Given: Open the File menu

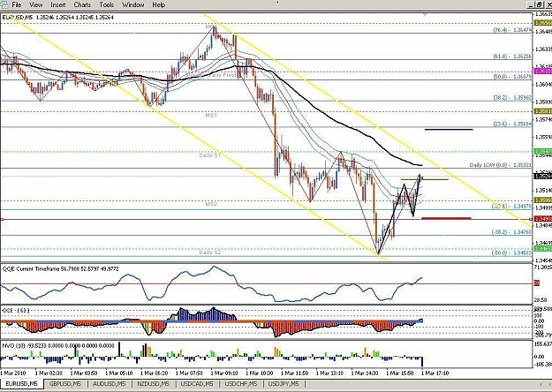Looking at the screenshot, I should click(x=16, y=5).
